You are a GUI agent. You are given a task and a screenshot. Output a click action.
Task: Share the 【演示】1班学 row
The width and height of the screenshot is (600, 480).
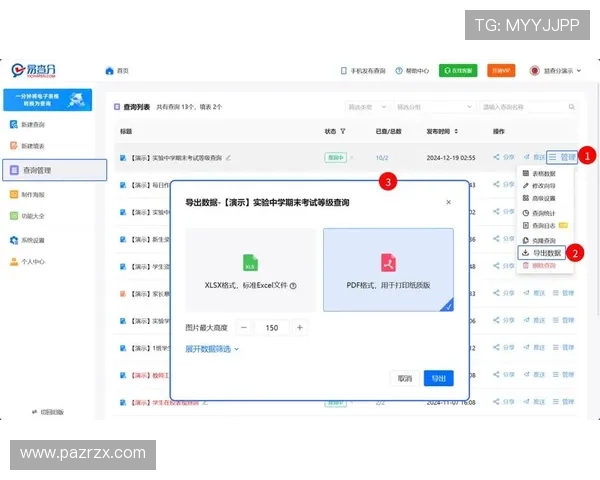point(504,347)
